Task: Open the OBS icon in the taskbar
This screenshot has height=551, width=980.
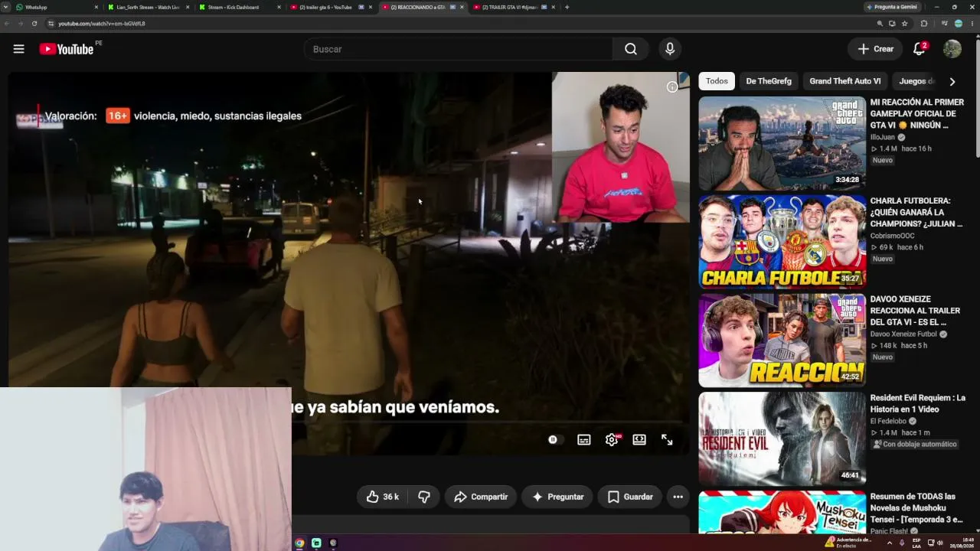Action: [x=333, y=543]
